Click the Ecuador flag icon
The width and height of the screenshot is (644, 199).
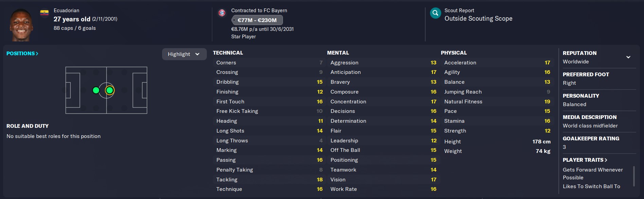tap(44, 13)
